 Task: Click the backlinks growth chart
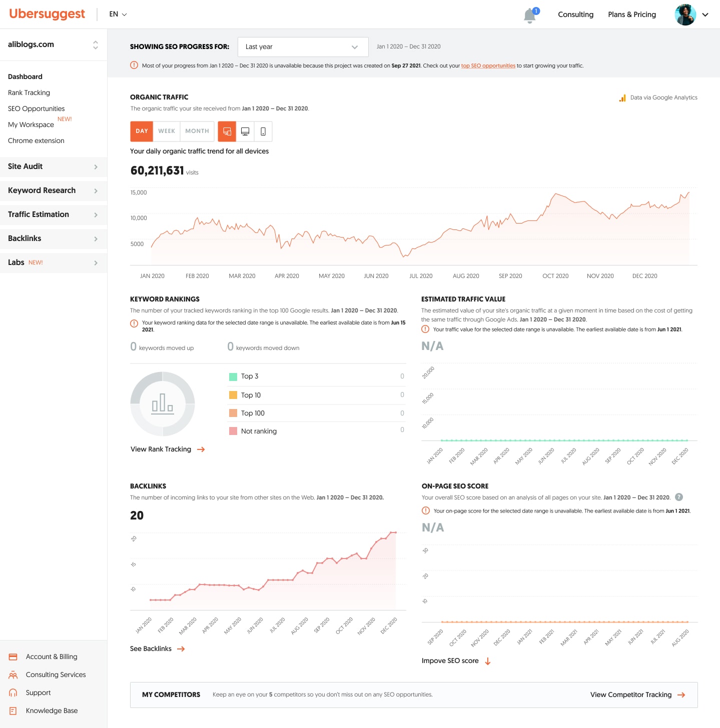(x=268, y=570)
